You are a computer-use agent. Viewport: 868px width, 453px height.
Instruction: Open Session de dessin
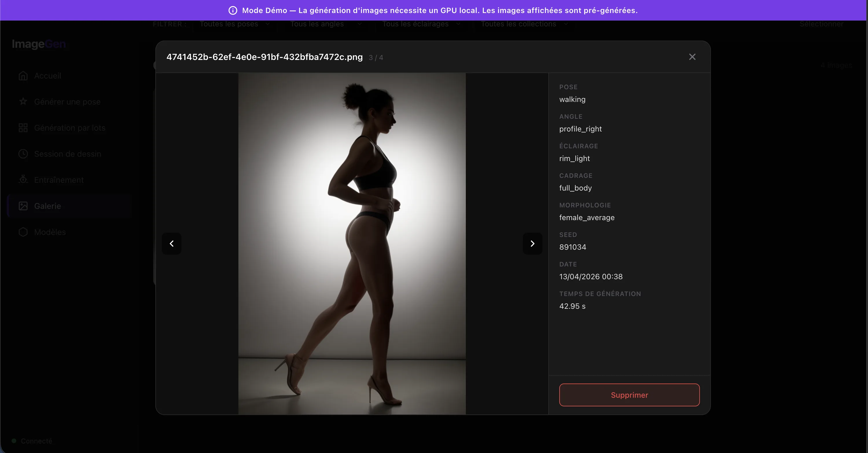pyautogui.click(x=69, y=154)
